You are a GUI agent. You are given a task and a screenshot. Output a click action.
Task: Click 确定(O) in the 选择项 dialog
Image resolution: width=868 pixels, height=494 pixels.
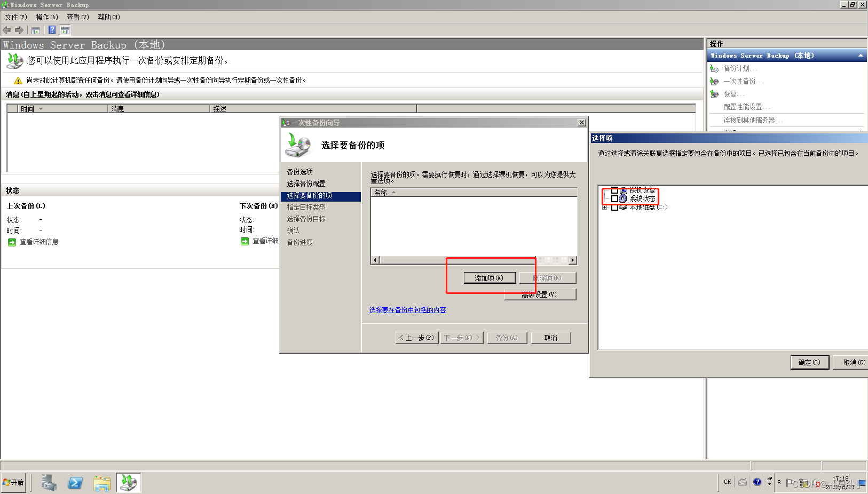[809, 362]
